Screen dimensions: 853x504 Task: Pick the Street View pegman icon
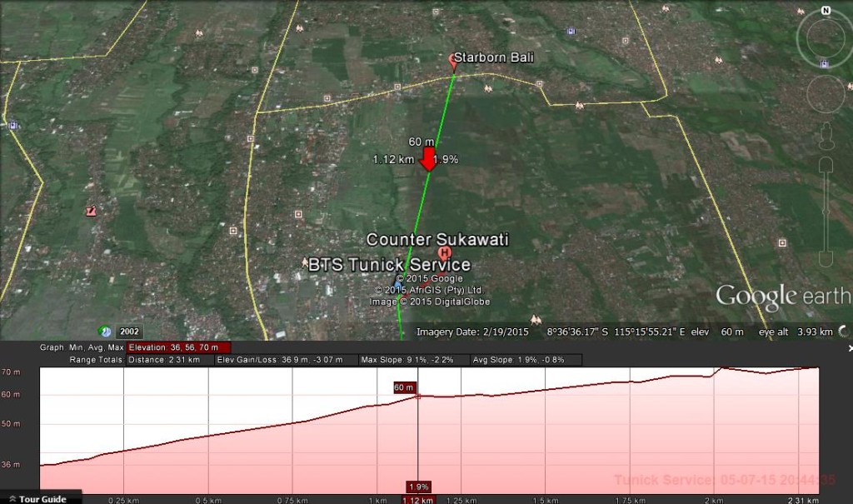tap(826, 136)
